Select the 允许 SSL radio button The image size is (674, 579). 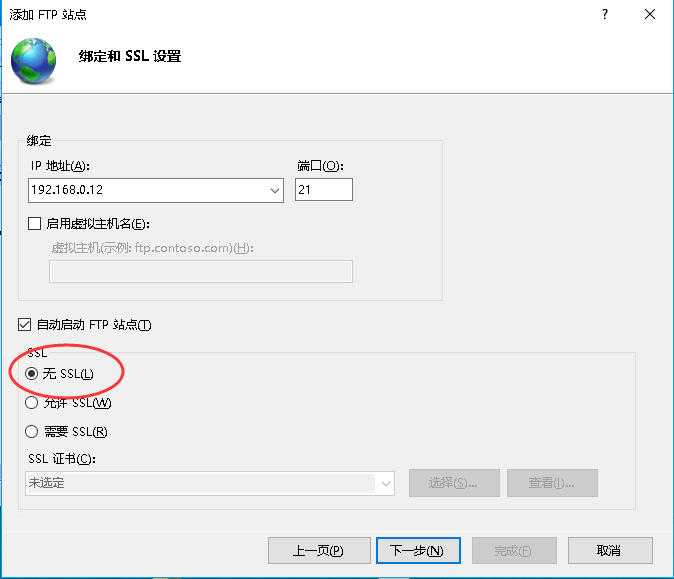click(x=31, y=403)
